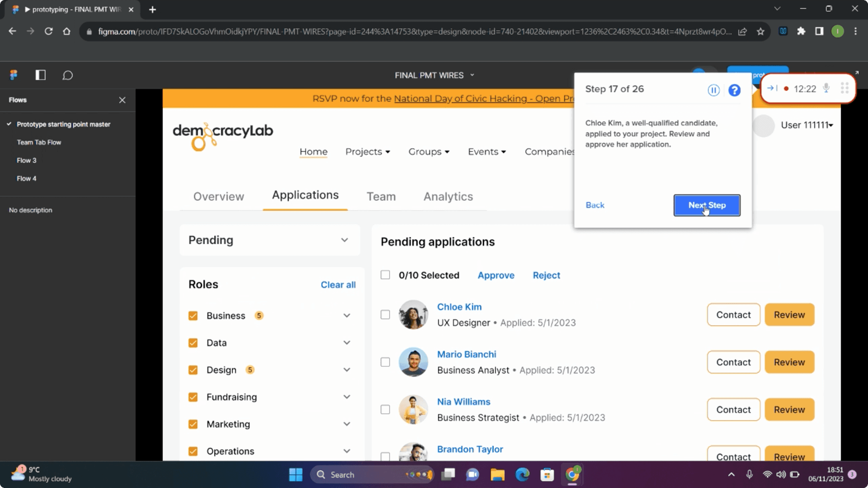The width and height of the screenshot is (868, 488).
Task: Open the comments bubble icon
Action: (68, 75)
